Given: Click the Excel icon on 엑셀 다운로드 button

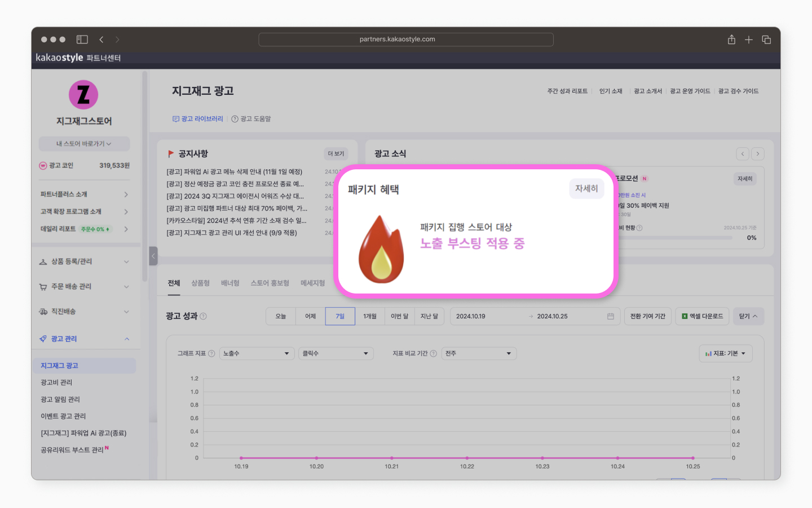Looking at the screenshot, I should coord(684,316).
